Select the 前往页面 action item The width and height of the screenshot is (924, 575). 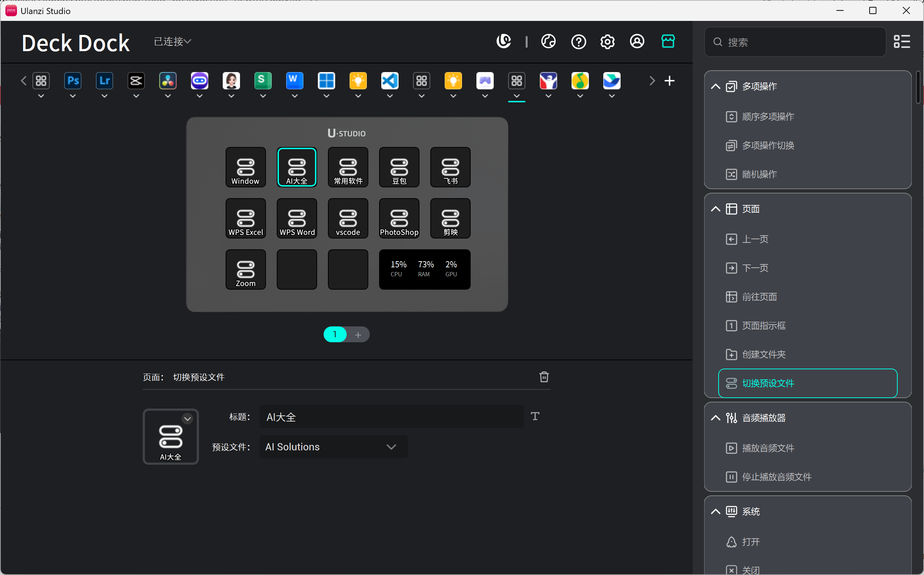[759, 297]
